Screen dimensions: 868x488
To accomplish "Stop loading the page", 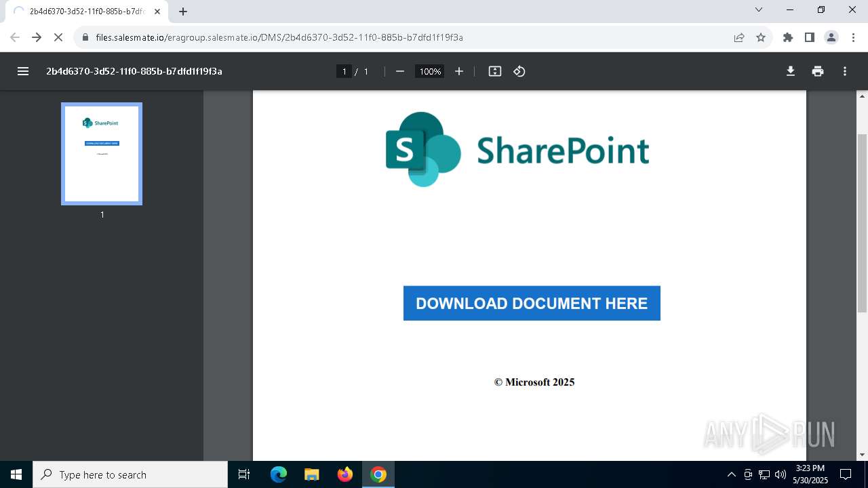I will coord(58,37).
